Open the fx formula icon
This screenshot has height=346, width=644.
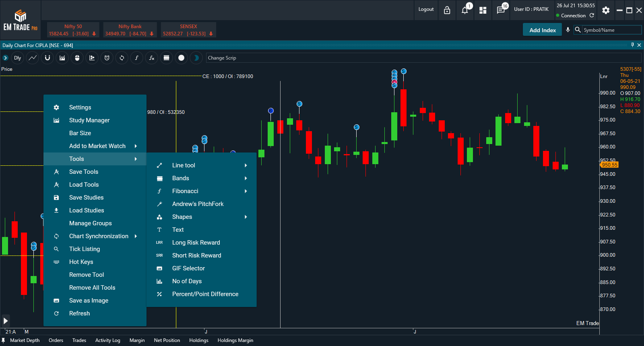coord(152,58)
